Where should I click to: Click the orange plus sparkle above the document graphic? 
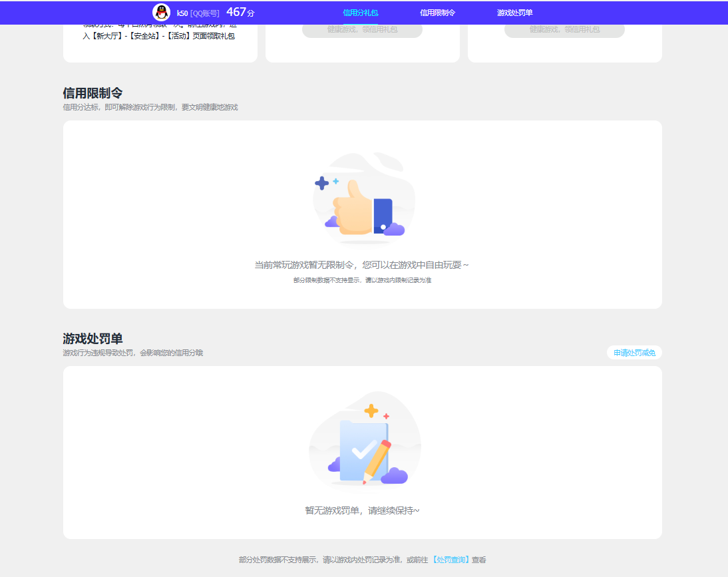click(371, 411)
